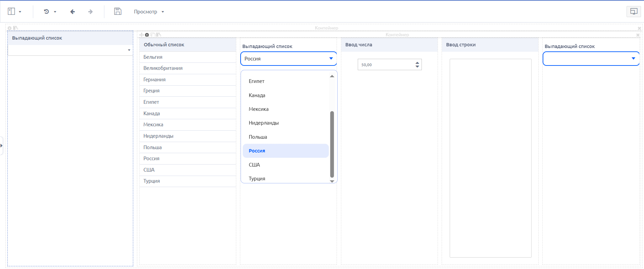Expand the undo history dropdown arrow
The width and height of the screenshot is (644, 269).
(x=55, y=12)
